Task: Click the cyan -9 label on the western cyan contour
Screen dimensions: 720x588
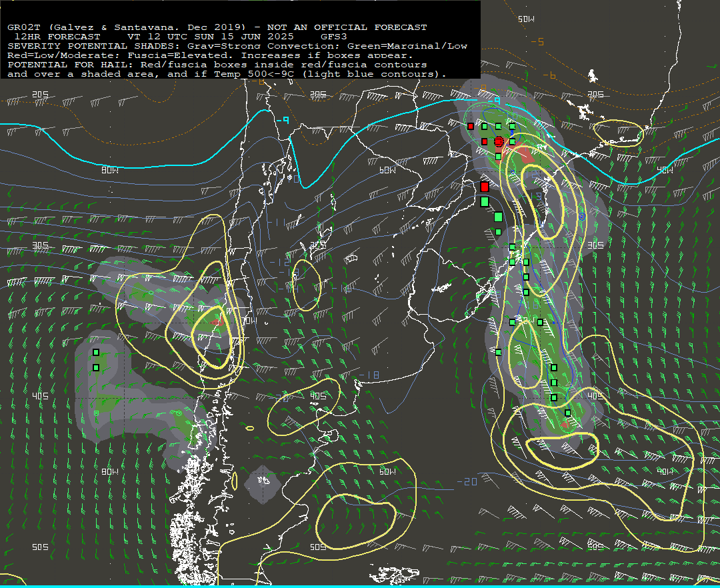Action: tap(283, 120)
